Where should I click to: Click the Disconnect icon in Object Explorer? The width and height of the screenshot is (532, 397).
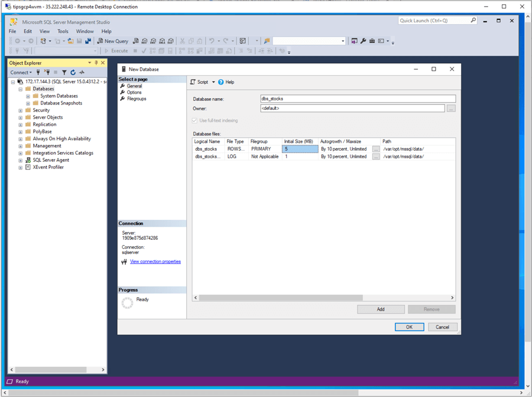pyautogui.click(x=47, y=72)
